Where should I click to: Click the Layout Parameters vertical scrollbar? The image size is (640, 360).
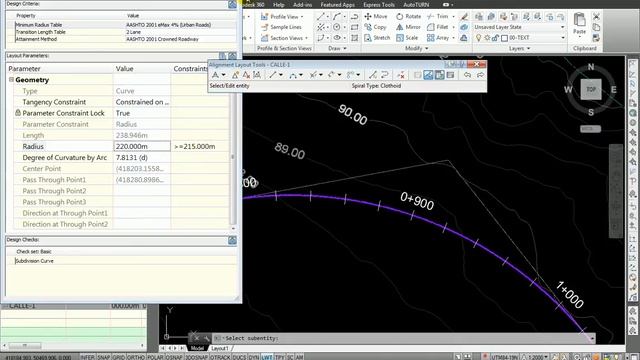pos(233,157)
